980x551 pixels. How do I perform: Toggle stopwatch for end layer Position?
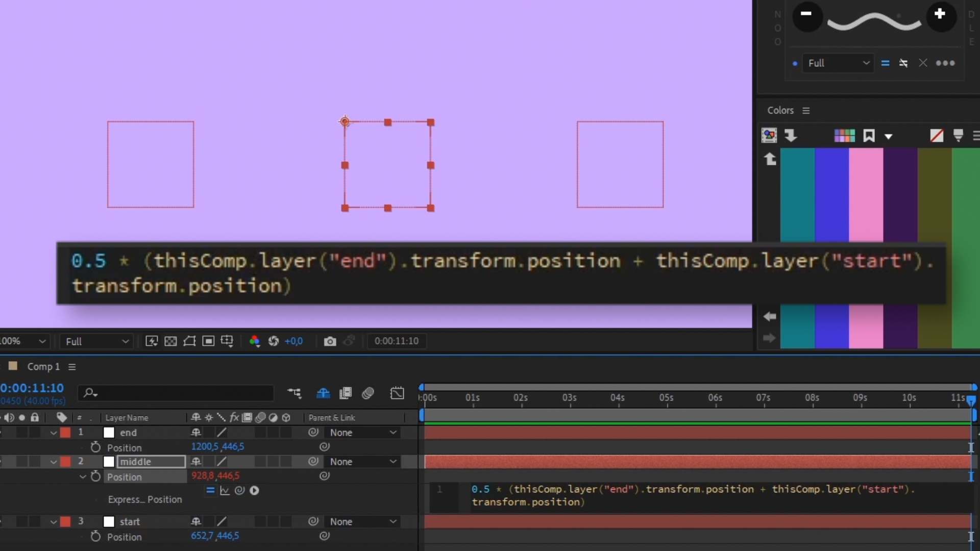click(x=95, y=447)
